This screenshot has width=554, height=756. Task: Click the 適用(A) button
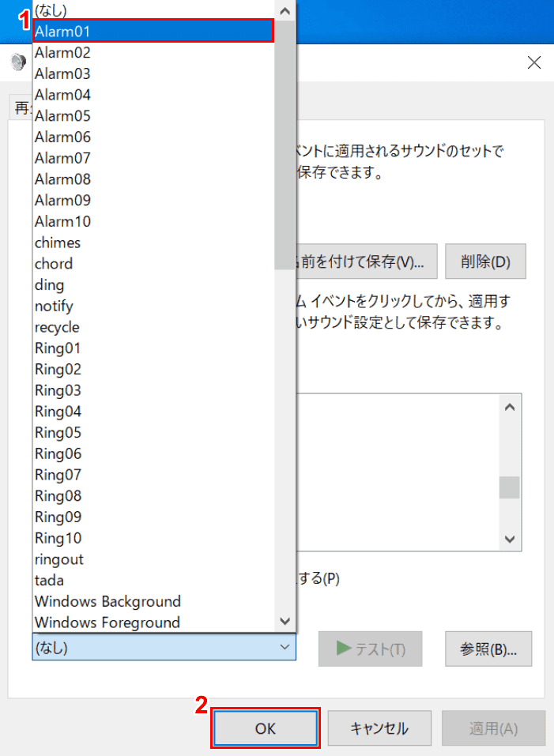(494, 728)
